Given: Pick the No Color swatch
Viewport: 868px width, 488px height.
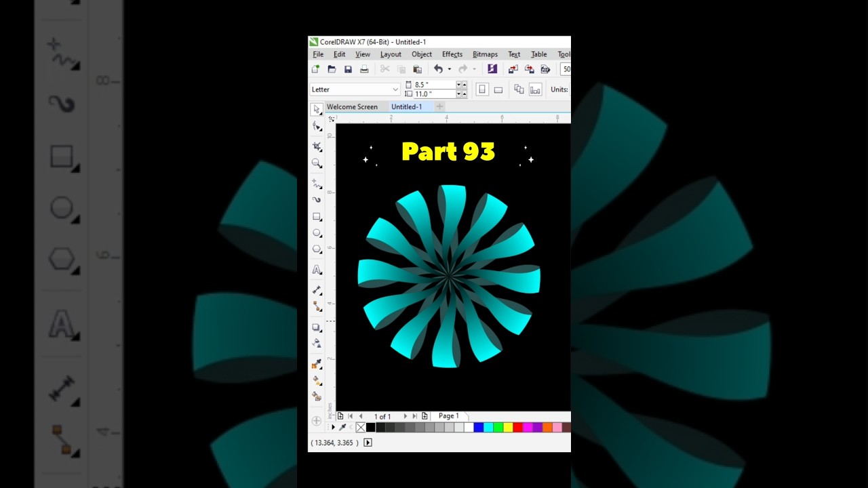Looking at the screenshot, I should pyautogui.click(x=361, y=427).
